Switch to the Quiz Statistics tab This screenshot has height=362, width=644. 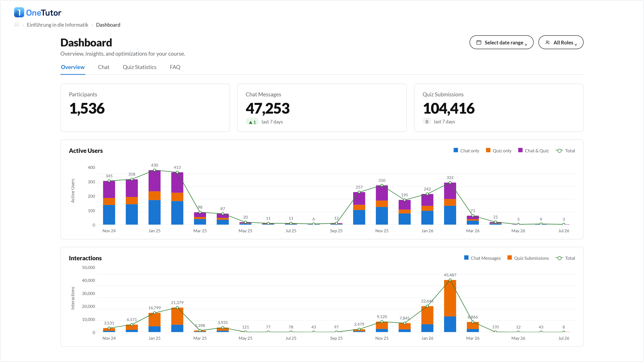140,67
